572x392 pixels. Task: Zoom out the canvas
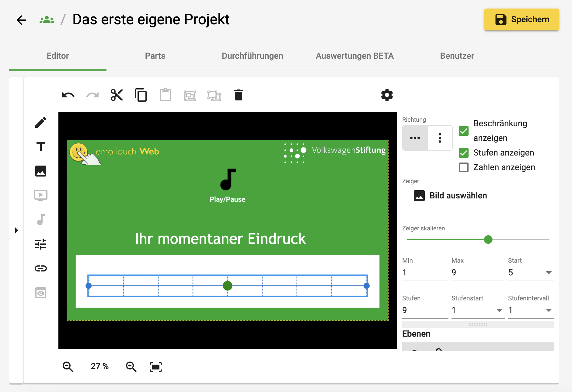tap(68, 367)
